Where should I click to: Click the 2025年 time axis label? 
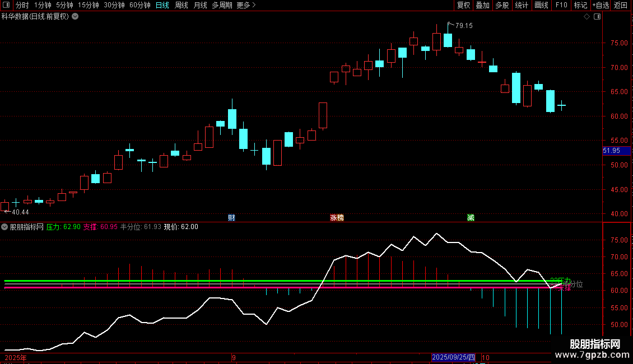[16, 358]
